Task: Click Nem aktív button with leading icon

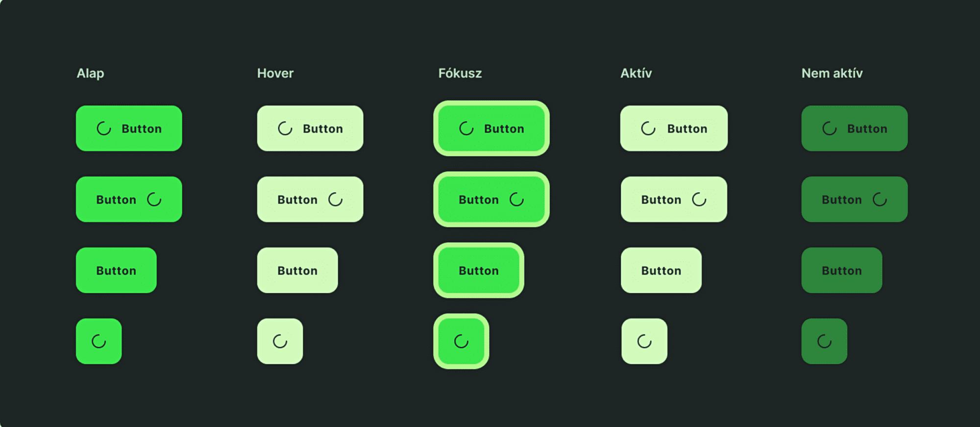Action: point(855,128)
